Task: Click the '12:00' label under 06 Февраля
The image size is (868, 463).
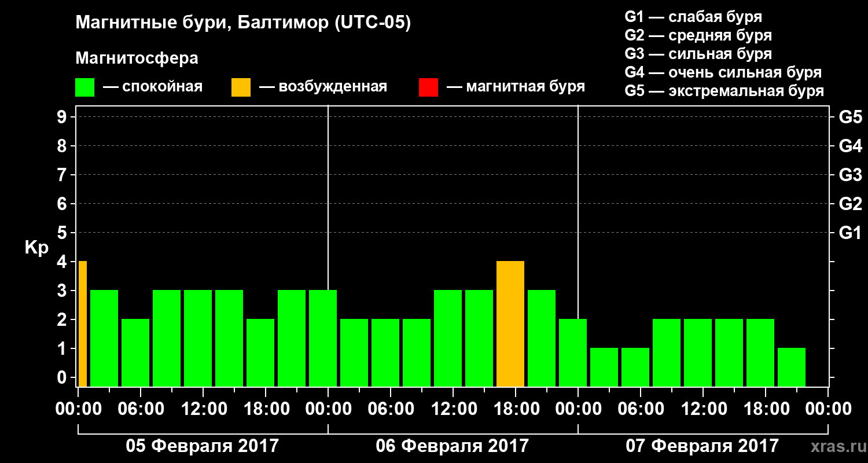Action: click(x=454, y=409)
